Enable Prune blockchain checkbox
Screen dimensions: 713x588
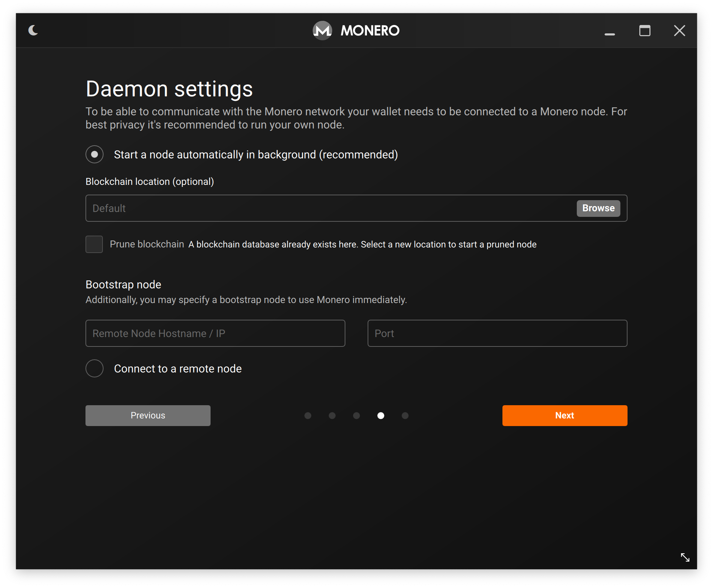[95, 243]
